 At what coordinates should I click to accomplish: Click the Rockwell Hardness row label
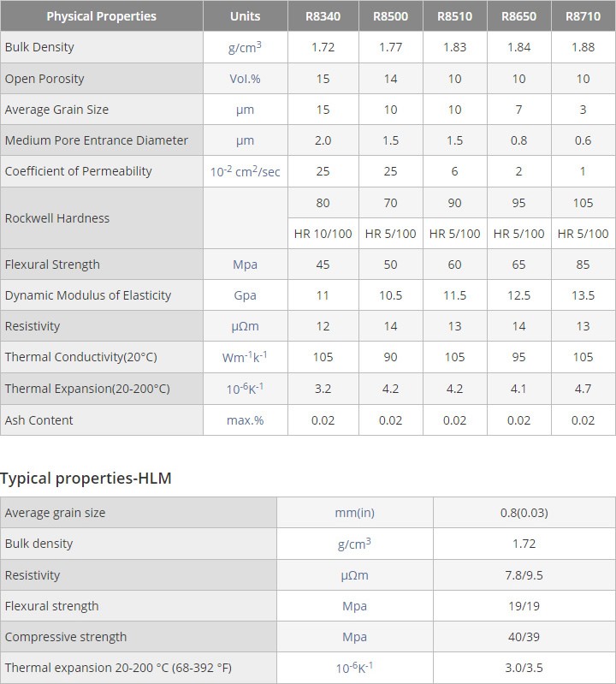pos(57,218)
